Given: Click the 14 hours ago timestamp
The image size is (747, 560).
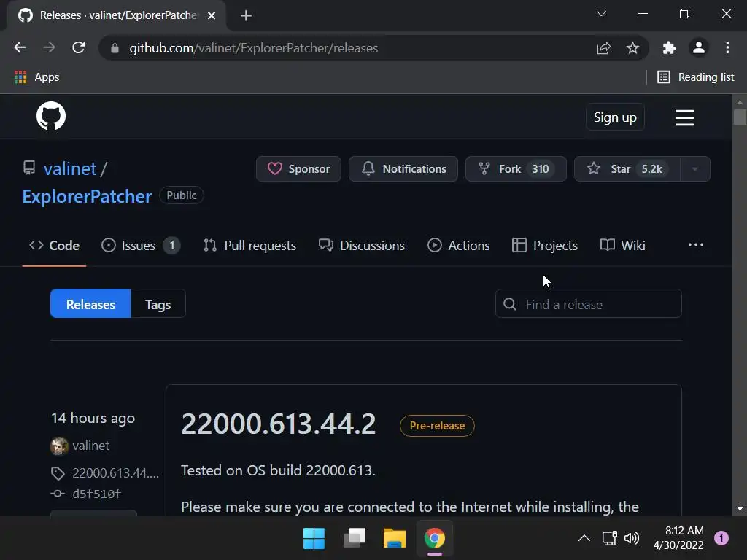Looking at the screenshot, I should (93, 418).
